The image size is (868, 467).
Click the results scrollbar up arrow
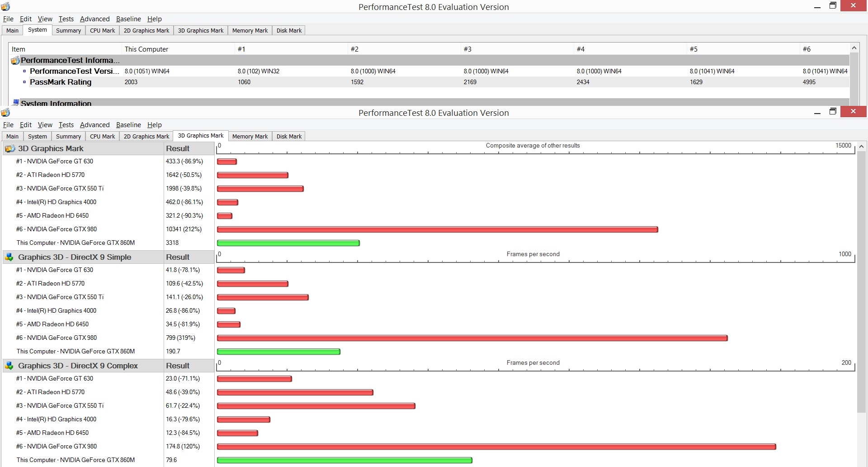pos(861,147)
